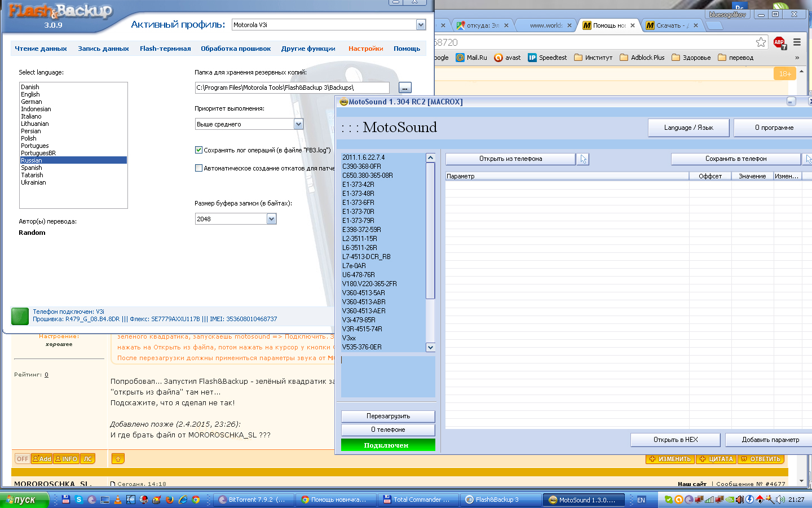Viewport: 812px width, 508px height.
Task: Click cursor icon beside Открыть из телефона
Action: pyautogui.click(x=583, y=159)
